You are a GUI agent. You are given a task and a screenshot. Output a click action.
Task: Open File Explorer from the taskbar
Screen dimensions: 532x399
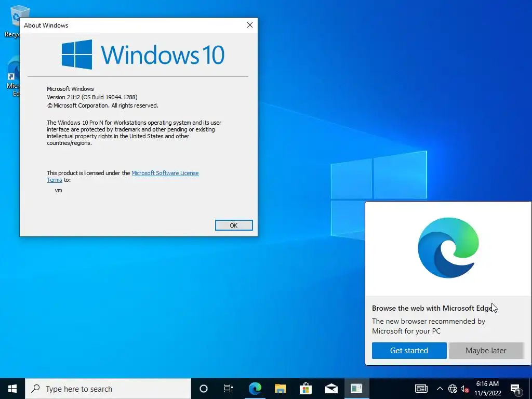click(280, 389)
